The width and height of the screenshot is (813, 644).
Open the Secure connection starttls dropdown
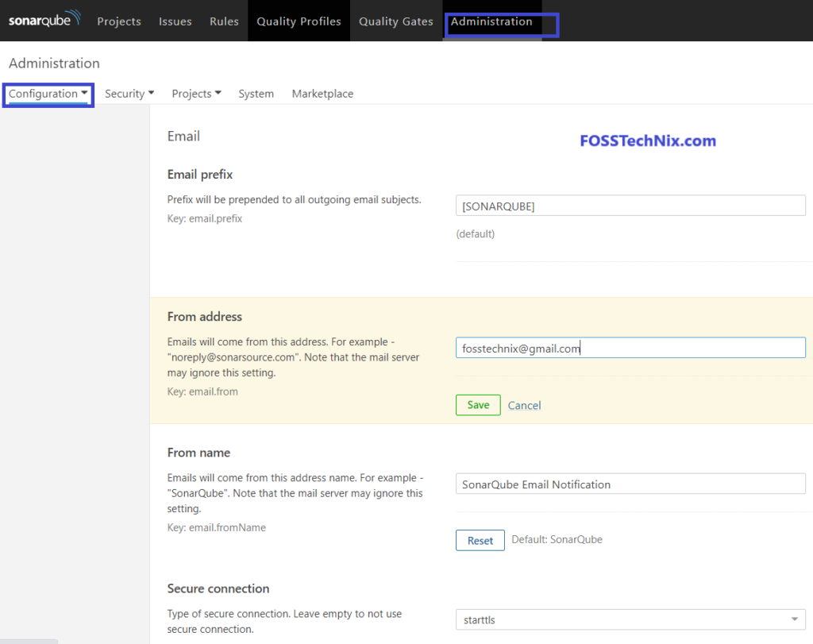point(630,619)
